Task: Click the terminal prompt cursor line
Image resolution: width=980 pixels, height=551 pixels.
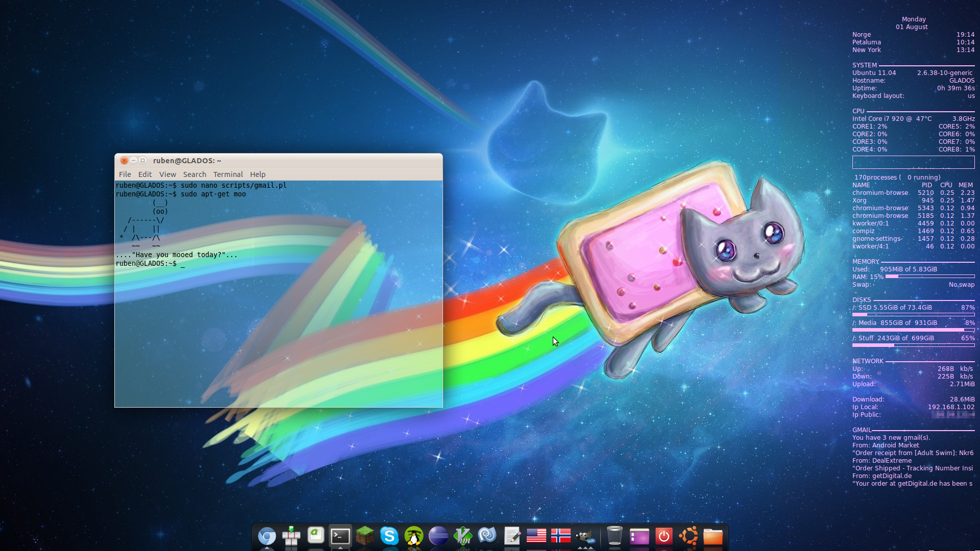Action: click(x=151, y=263)
